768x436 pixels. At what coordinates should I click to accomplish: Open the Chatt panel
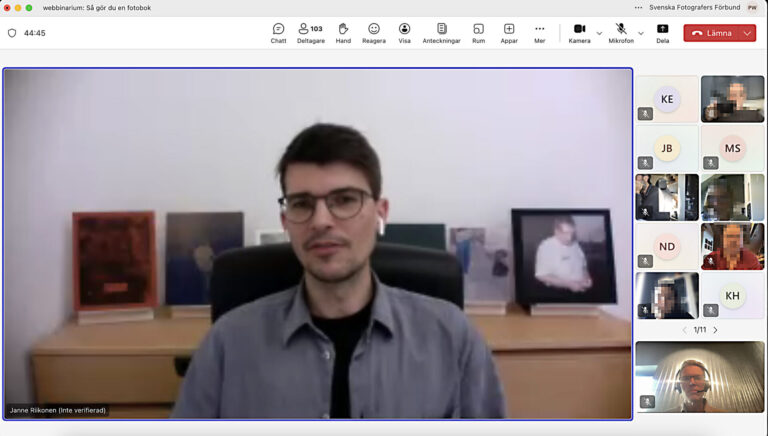278,33
